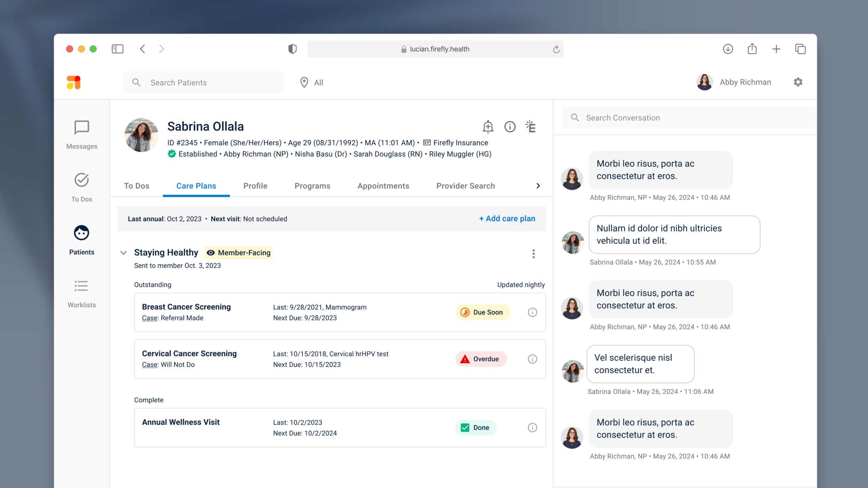
Task: Open the Case link under Breast Cancer Screening
Action: point(150,318)
